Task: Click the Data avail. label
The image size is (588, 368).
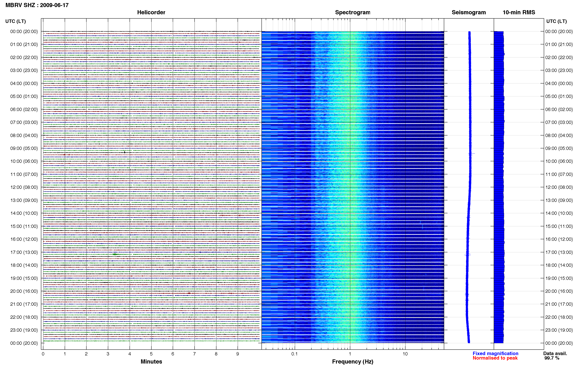Action: 555,353
